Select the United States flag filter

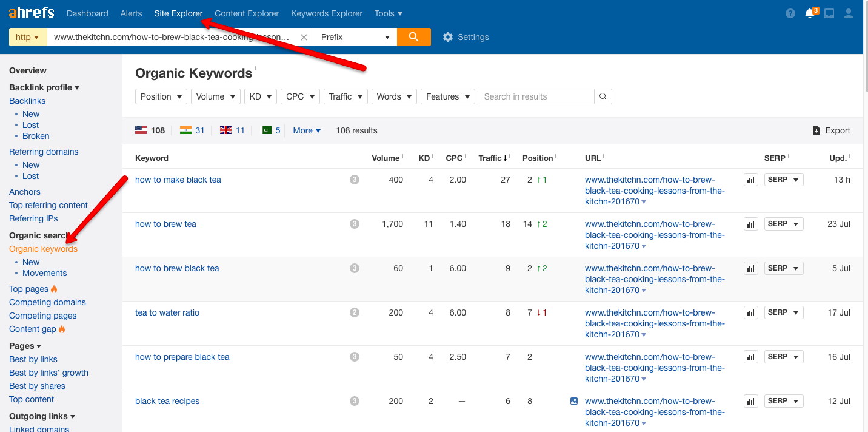pyautogui.click(x=150, y=130)
